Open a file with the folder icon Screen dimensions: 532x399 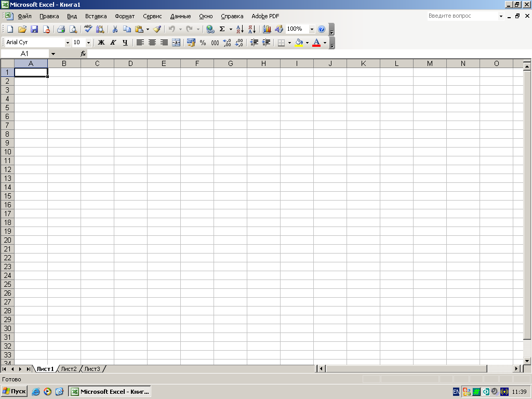pos(22,29)
